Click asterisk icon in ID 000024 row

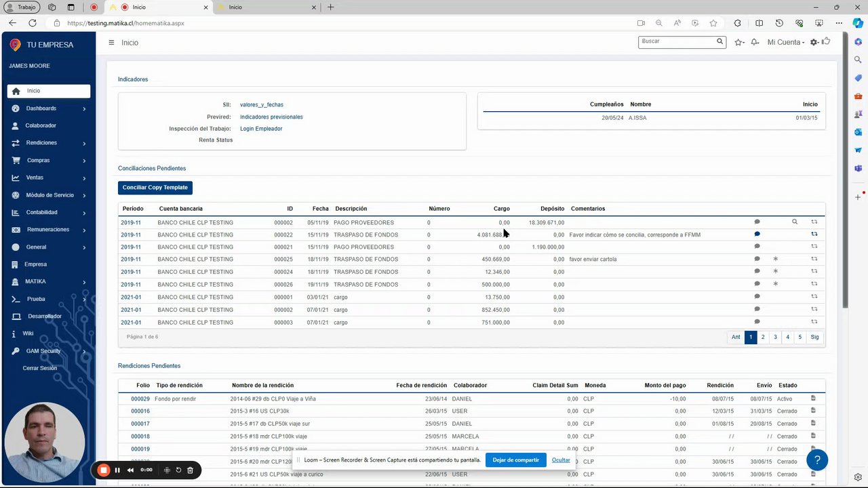point(776,271)
